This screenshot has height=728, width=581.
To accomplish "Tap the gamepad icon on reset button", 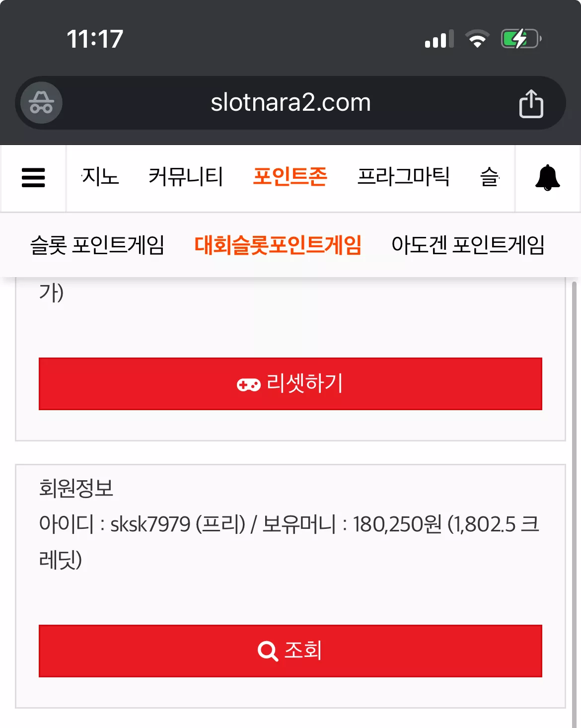I will click(x=248, y=384).
